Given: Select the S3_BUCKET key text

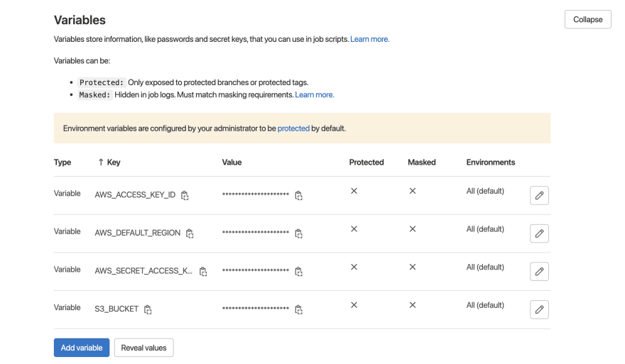Looking at the screenshot, I should coord(116,309).
